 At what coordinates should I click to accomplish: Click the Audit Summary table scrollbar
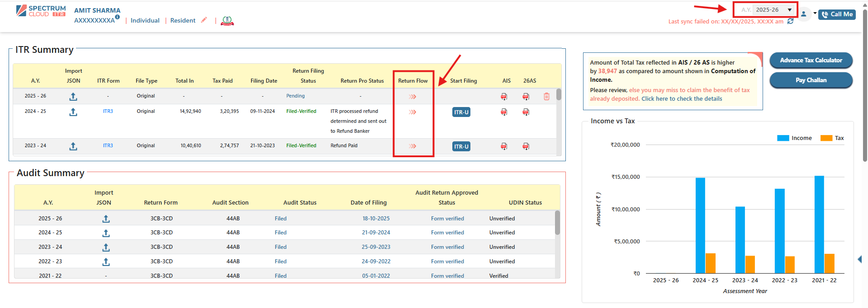(557, 223)
